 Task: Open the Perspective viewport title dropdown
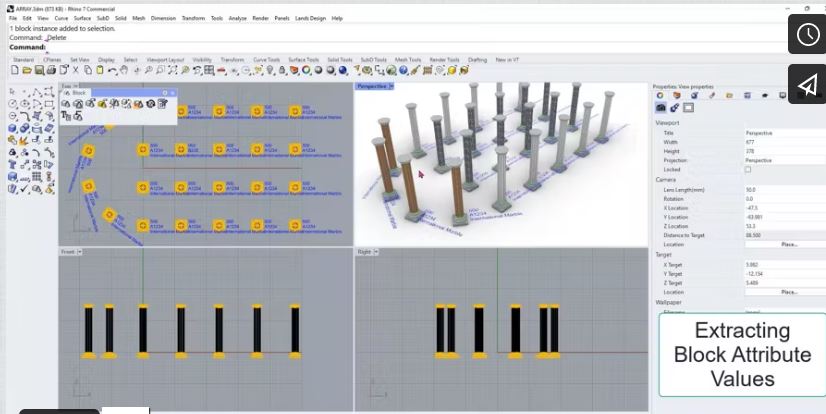click(x=391, y=86)
